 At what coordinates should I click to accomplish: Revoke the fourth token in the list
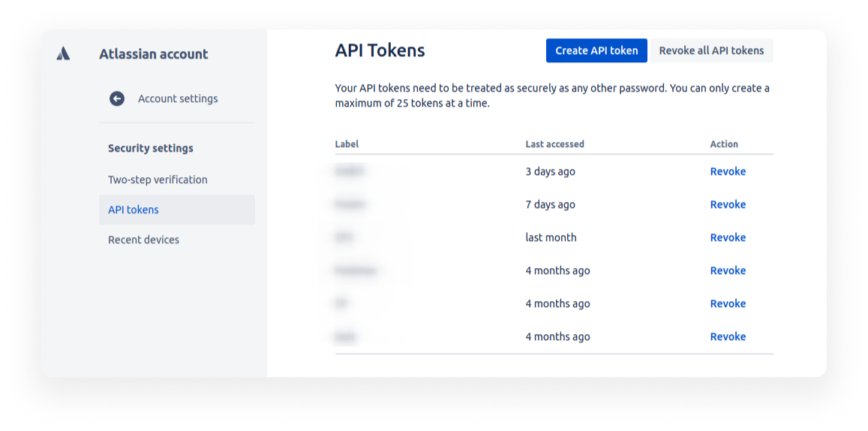728,270
